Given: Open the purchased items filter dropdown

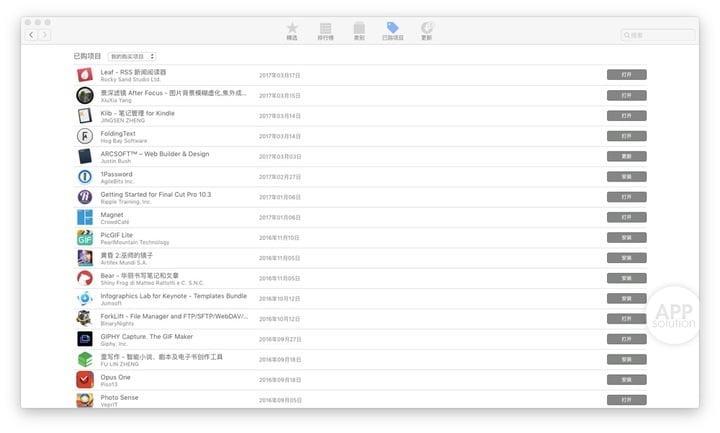Looking at the screenshot, I should [132, 56].
